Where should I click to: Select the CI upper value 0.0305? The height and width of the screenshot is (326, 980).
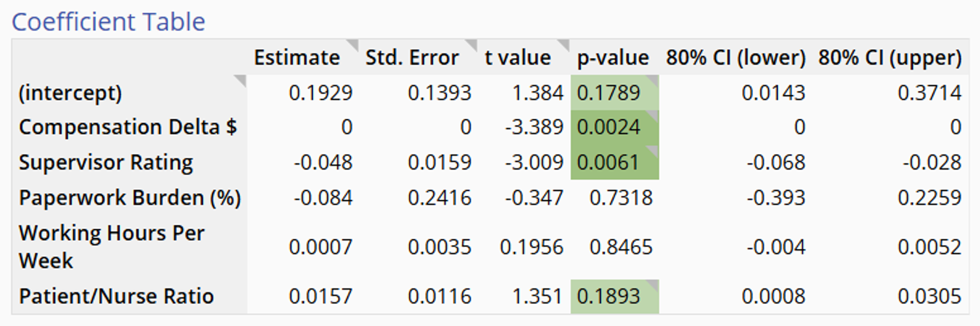[x=930, y=296]
